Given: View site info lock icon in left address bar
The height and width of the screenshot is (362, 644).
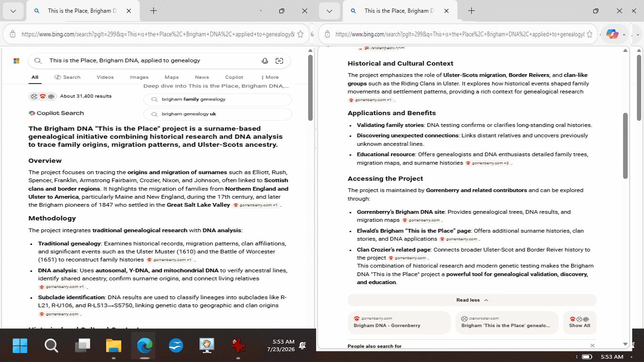Looking at the screenshot, I should click(13, 34).
